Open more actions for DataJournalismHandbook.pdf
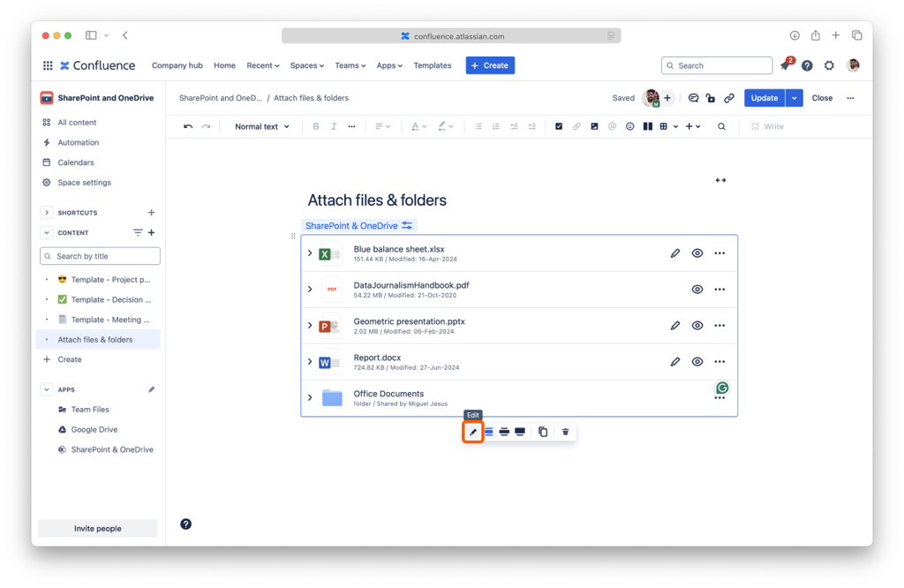 (x=719, y=290)
